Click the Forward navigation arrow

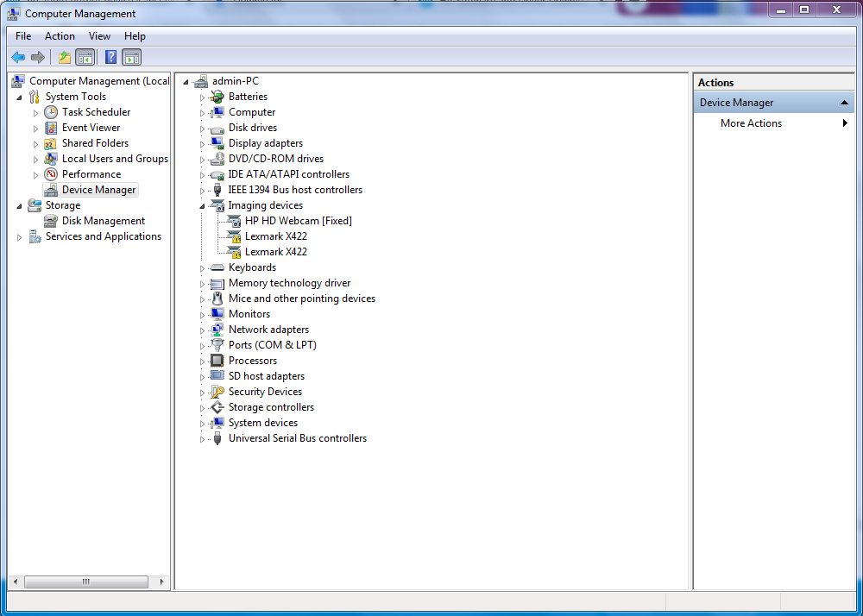click(38, 57)
